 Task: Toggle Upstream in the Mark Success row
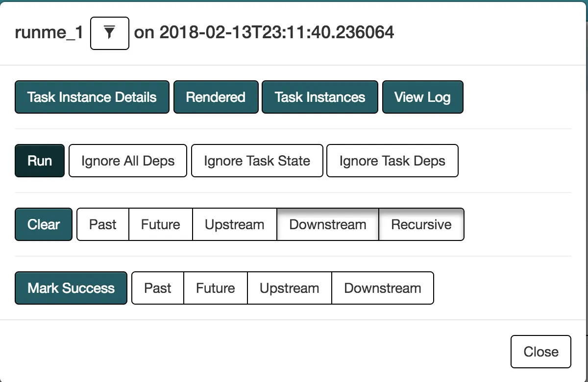pos(290,288)
